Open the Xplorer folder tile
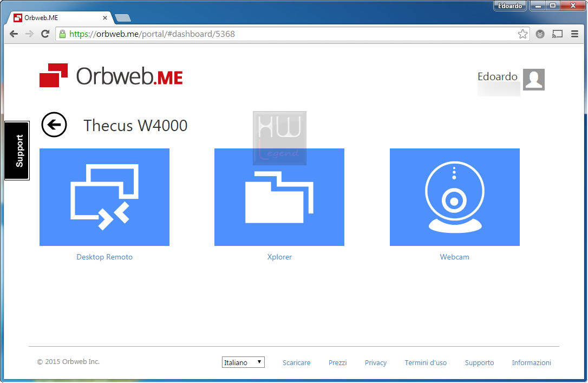Viewport: 588px width, 383px height. [x=279, y=197]
